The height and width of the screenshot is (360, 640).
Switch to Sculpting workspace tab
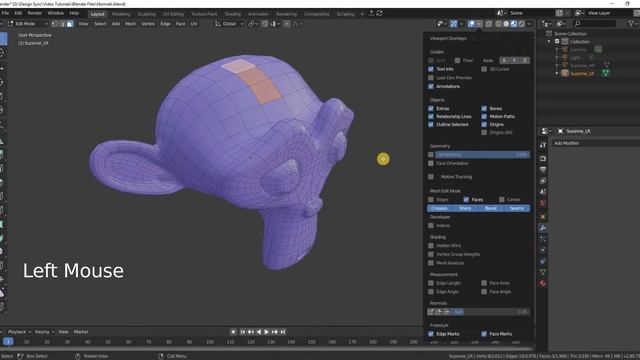146,14
